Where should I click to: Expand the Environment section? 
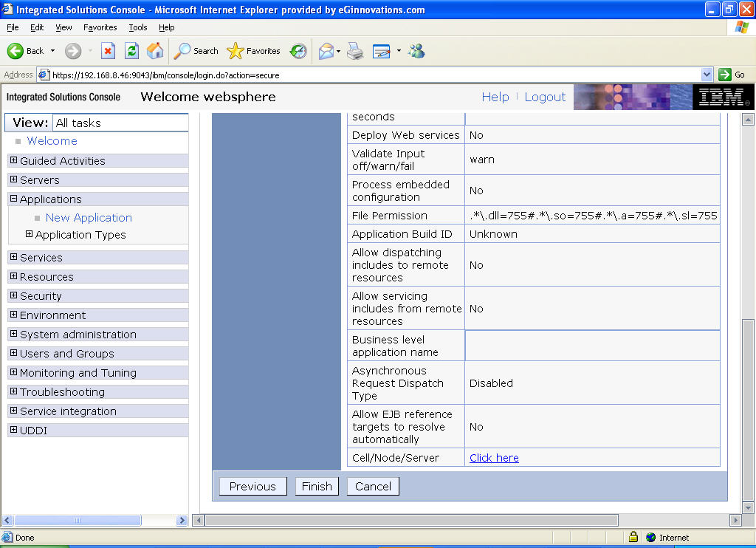[x=13, y=315]
